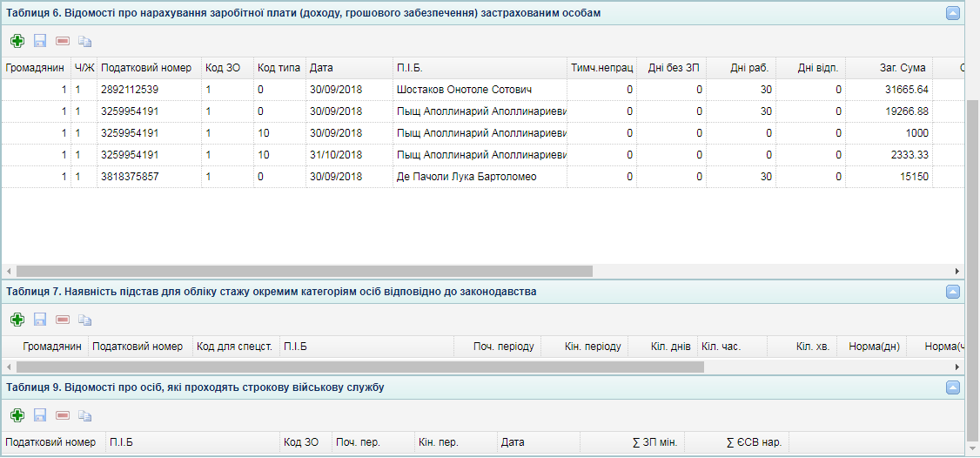
Task: Click the Заг. Сума column header
Action: 889,68
